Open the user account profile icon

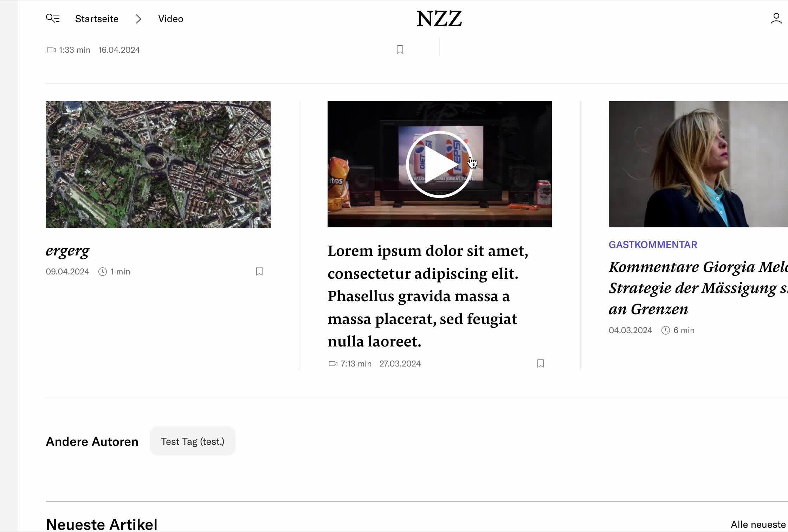(x=776, y=18)
